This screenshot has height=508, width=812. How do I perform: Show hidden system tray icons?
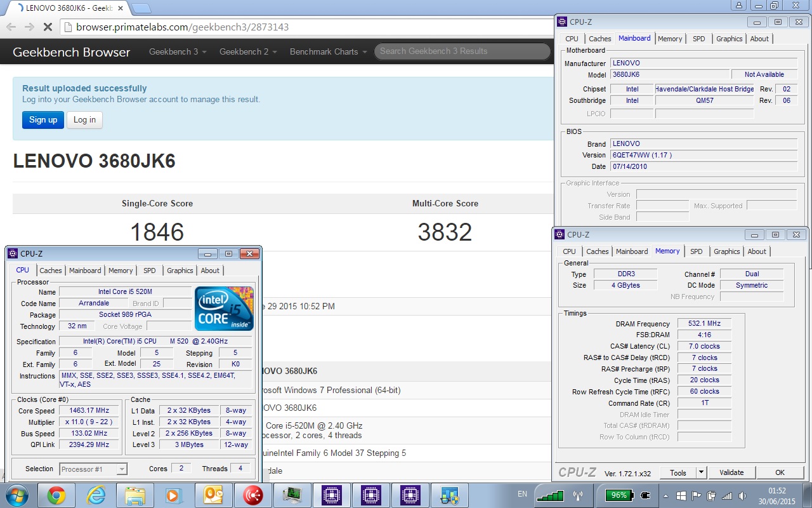[x=665, y=495]
